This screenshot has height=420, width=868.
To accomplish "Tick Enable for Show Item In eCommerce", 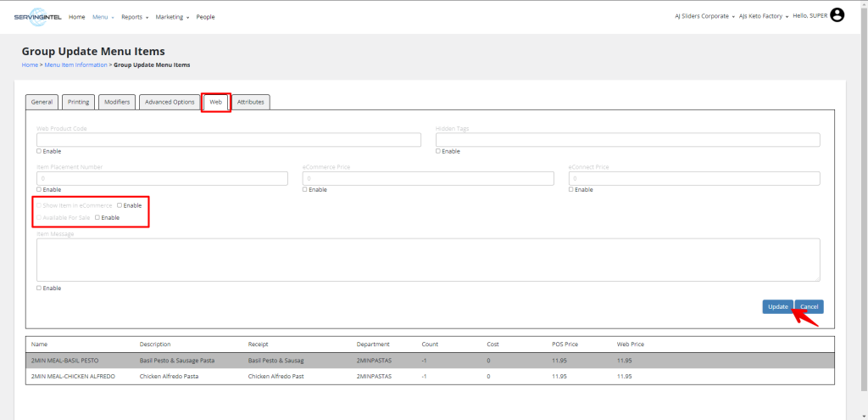I will pos(120,205).
